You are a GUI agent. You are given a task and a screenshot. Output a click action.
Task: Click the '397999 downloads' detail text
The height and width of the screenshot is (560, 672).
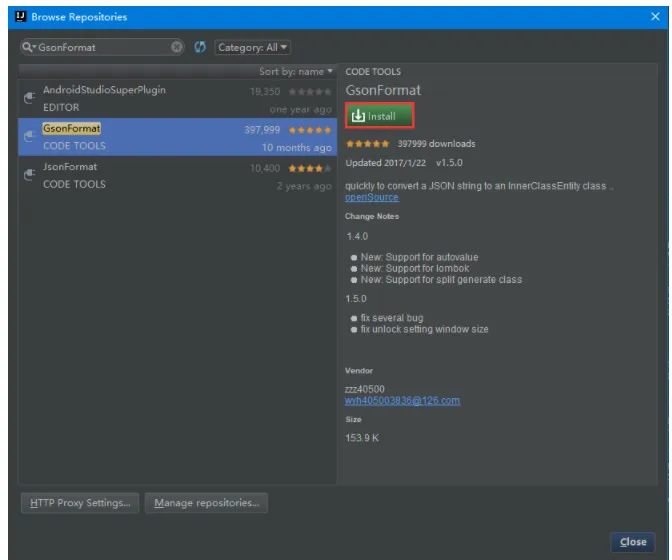(x=436, y=144)
